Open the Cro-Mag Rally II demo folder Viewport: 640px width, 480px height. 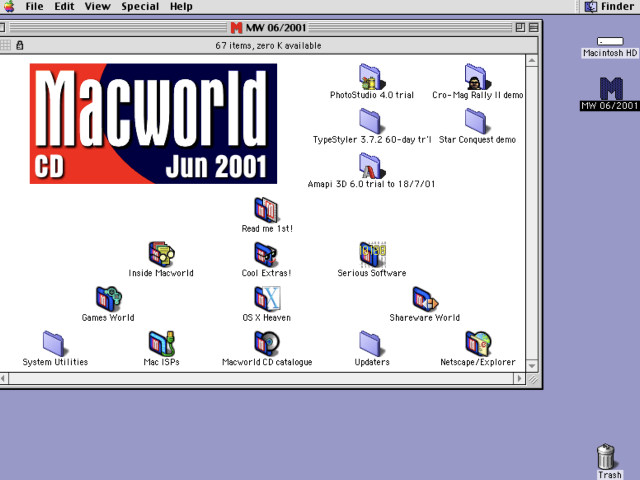(x=477, y=77)
